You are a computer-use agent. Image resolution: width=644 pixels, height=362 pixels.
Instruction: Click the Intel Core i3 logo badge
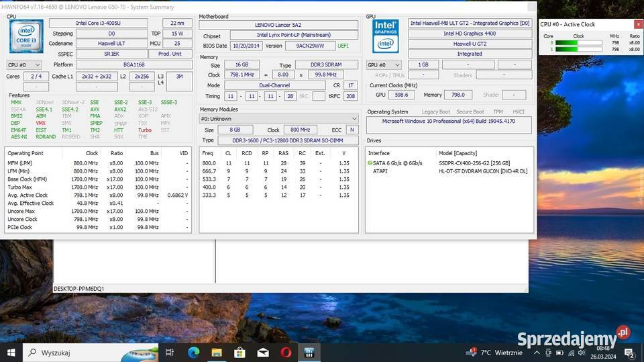point(26,36)
